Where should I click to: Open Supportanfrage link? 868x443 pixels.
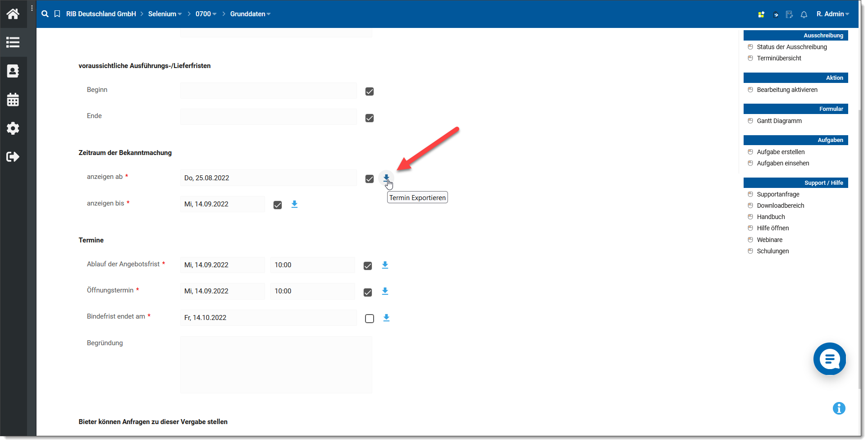point(778,194)
